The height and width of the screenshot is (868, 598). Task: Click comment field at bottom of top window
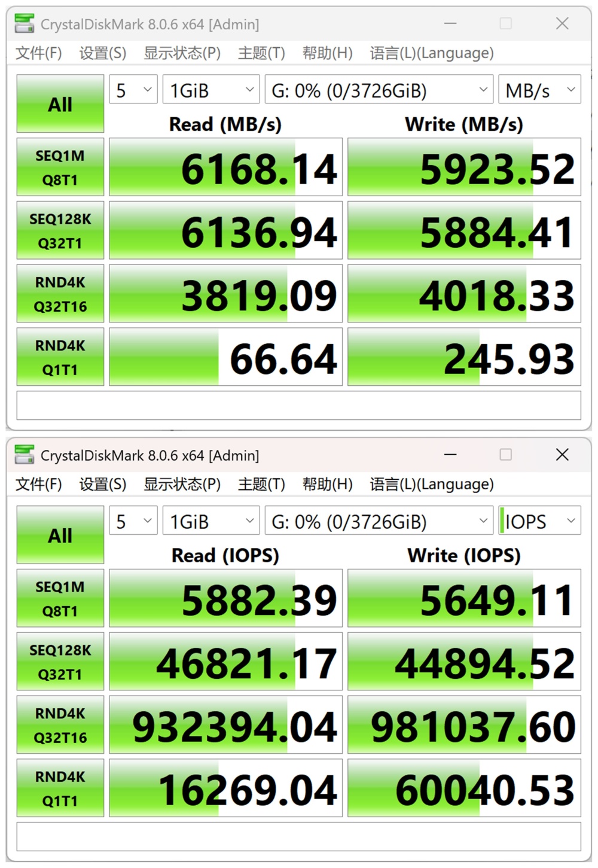(x=299, y=406)
